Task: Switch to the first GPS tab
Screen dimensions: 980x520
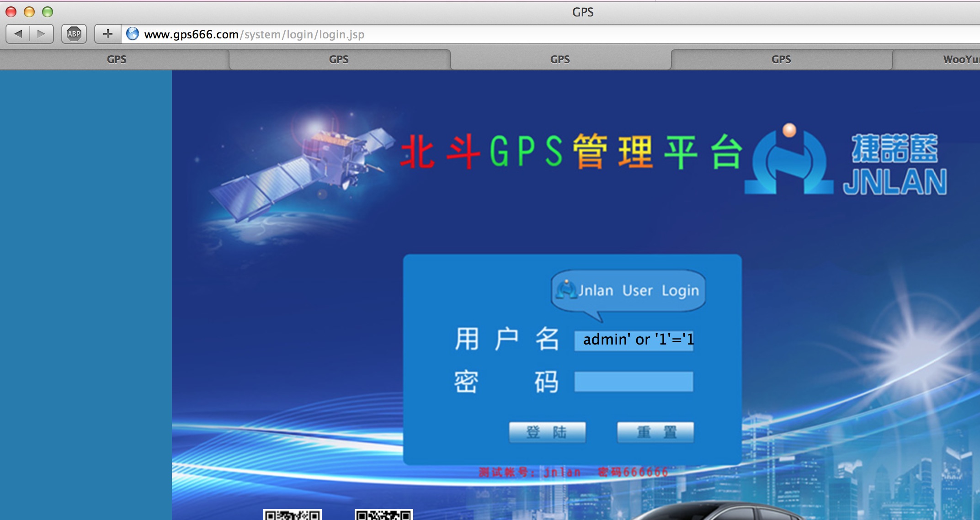Action: [x=117, y=59]
